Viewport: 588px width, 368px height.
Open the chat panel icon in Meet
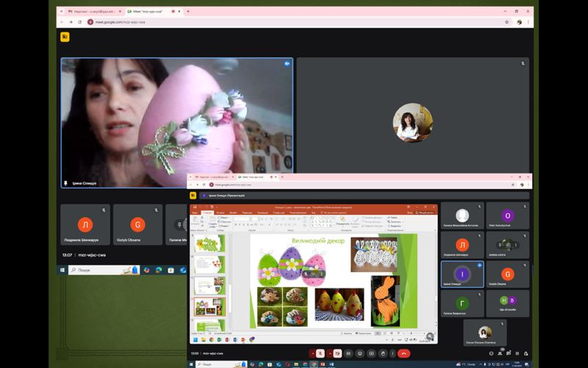click(x=509, y=353)
